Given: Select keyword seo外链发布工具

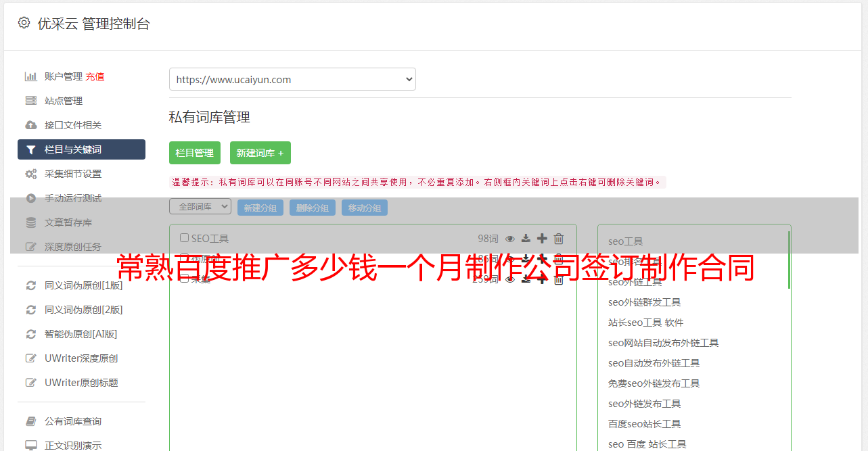Looking at the screenshot, I should click(645, 404).
